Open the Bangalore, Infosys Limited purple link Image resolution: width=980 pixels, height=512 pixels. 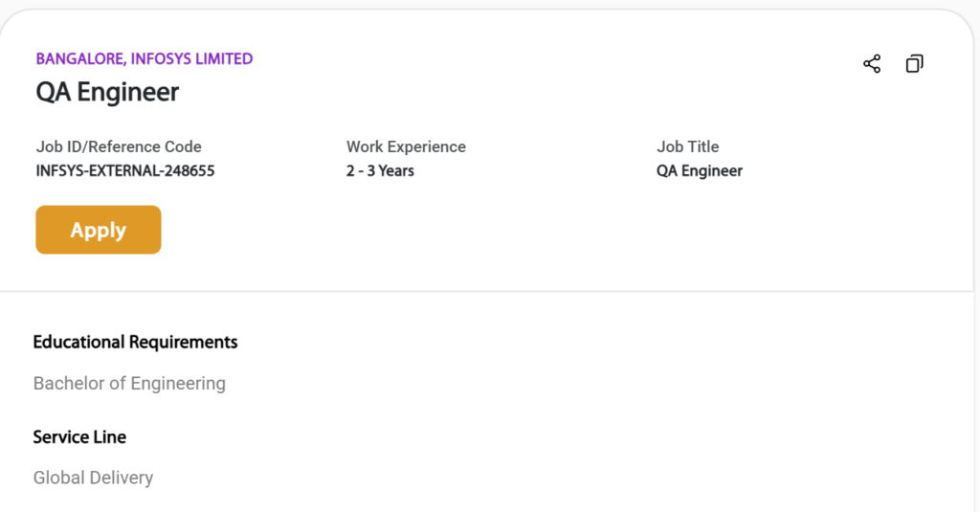[x=145, y=58]
